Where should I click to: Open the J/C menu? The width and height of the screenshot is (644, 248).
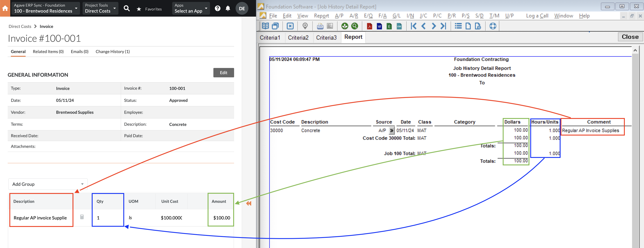click(x=423, y=16)
